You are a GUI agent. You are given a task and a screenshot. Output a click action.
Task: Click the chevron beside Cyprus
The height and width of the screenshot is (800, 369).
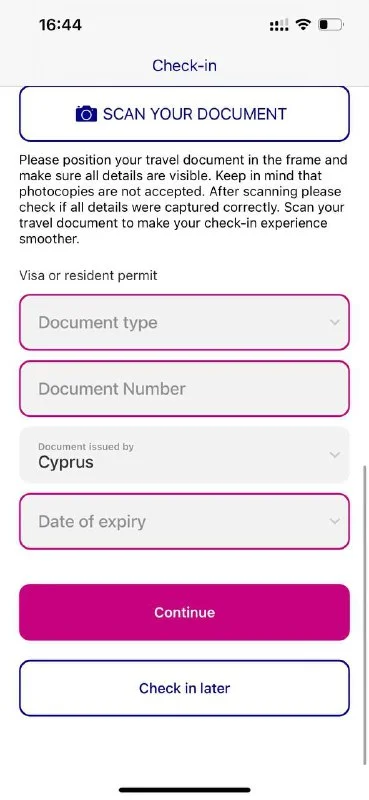[334, 455]
